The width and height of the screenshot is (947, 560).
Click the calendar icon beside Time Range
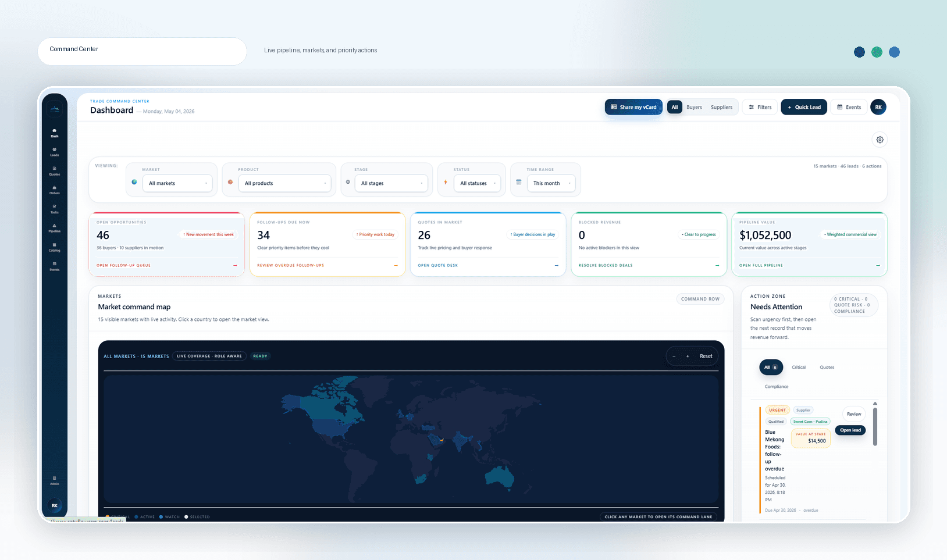tap(519, 182)
